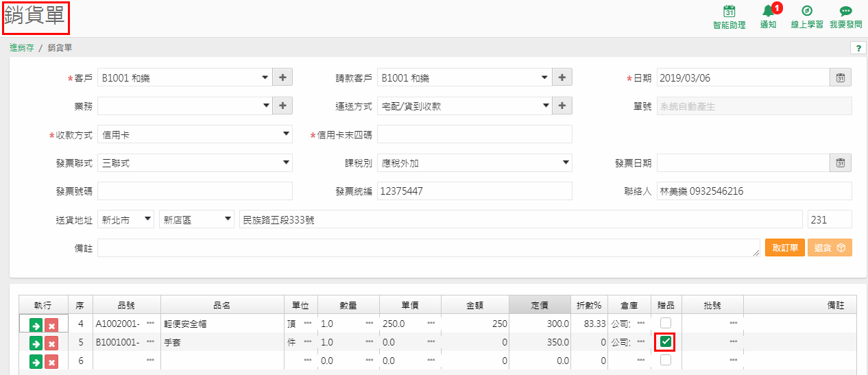
Task: Click green arrow on row 5
Action: (x=36, y=343)
